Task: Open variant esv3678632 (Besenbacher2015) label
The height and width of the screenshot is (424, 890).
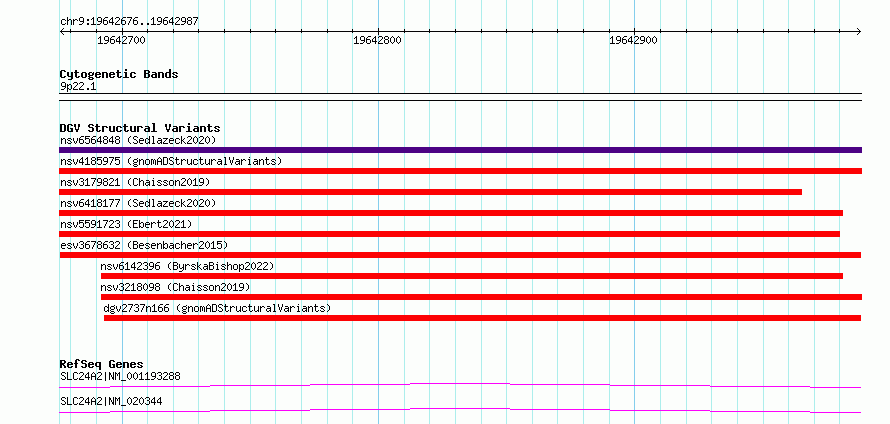Action: click(144, 245)
